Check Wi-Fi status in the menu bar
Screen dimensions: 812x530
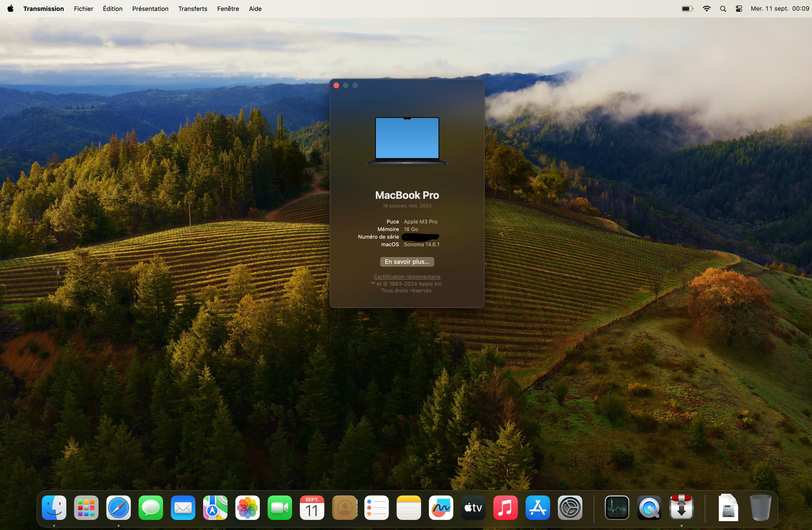(706, 9)
